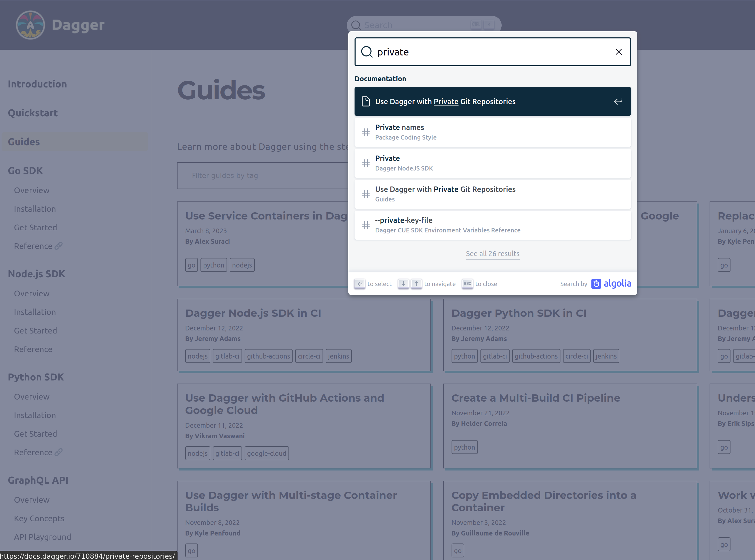
Task: Click the esc key hint icon in search footer
Action: tap(467, 284)
